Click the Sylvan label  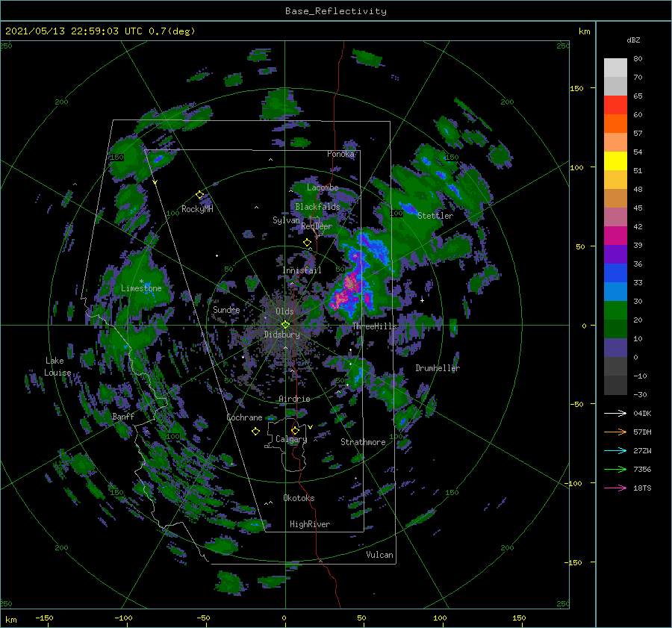(x=286, y=220)
